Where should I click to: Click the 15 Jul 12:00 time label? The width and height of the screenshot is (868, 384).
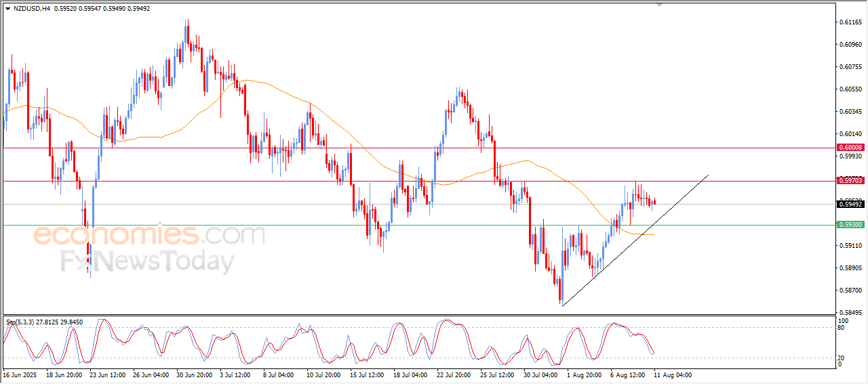click(x=368, y=374)
